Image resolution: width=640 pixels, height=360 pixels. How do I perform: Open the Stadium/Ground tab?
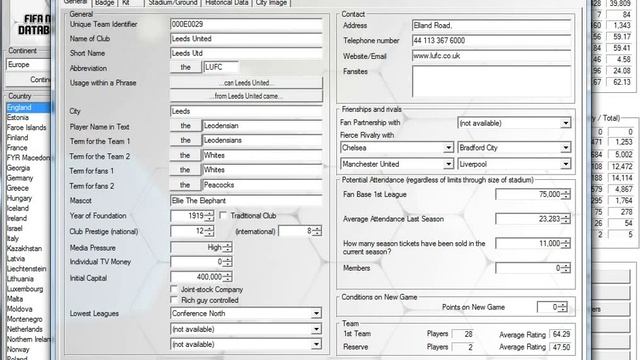[173, 3]
